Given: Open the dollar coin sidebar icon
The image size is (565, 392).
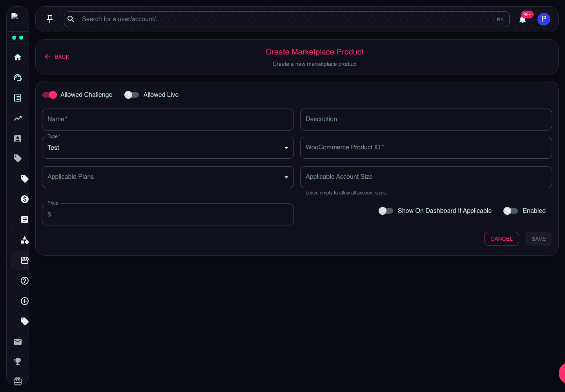Looking at the screenshot, I should click(x=25, y=199).
